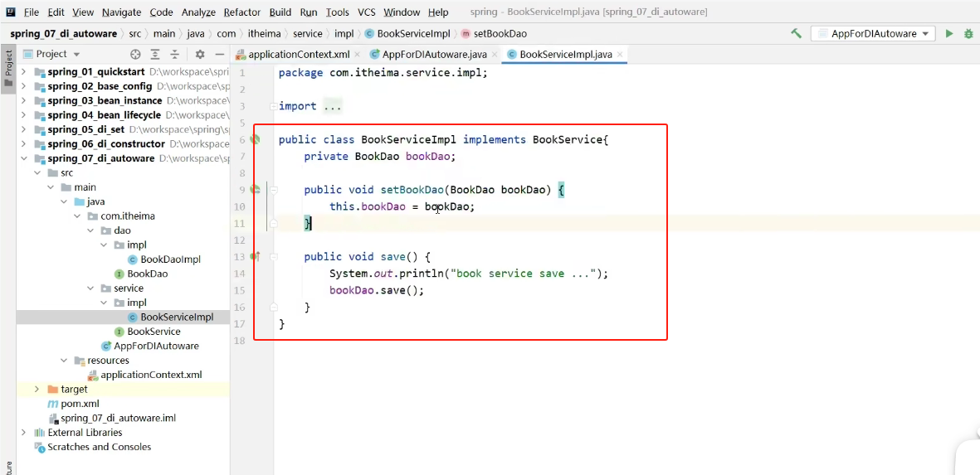Image resolution: width=980 pixels, height=475 pixels.
Task: Open the Window menu
Action: coord(402,12)
